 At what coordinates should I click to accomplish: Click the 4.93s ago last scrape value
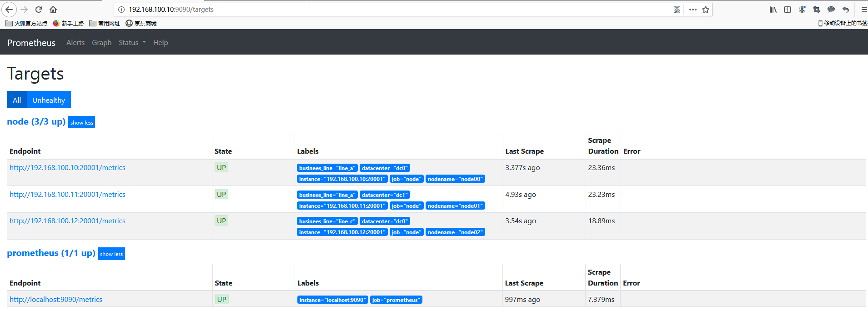pyautogui.click(x=521, y=195)
